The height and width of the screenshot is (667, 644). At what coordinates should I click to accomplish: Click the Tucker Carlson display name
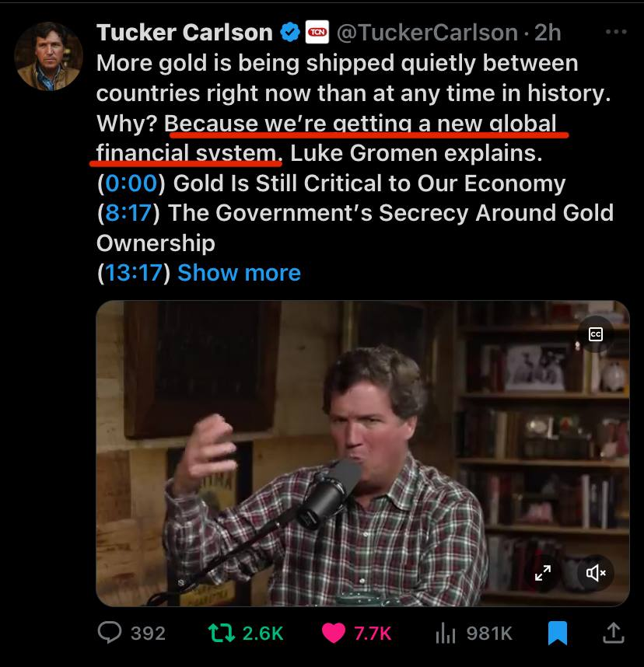point(184,33)
